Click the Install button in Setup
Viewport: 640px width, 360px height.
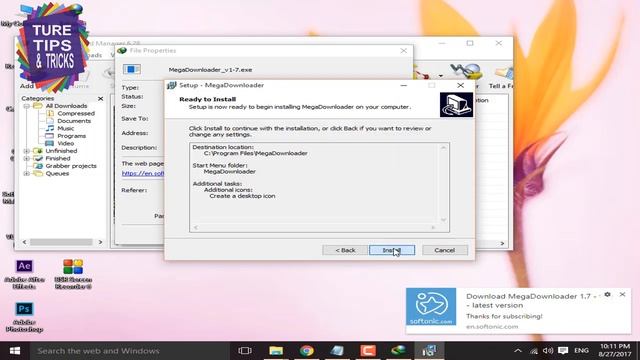[392, 250]
